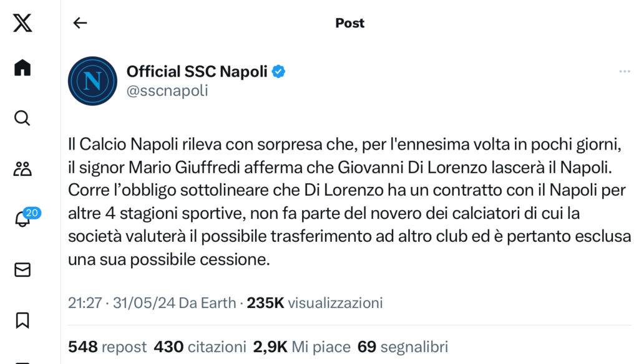Image resolution: width=639 pixels, height=364 pixels.
Task: Open the post's three-dot more menu
Action: (x=624, y=72)
